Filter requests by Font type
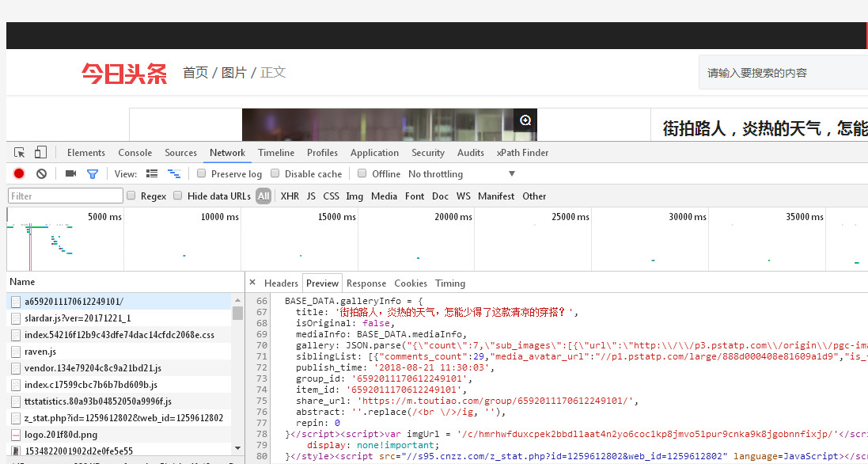Screen dimensions: 868x464 (x=415, y=196)
